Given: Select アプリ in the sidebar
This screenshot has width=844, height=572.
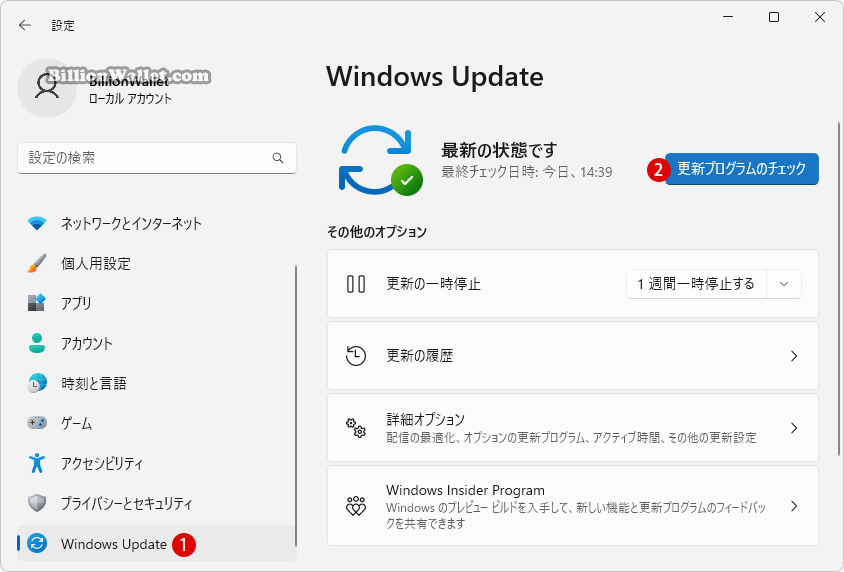Looking at the screenshot, I should point(156,303).
